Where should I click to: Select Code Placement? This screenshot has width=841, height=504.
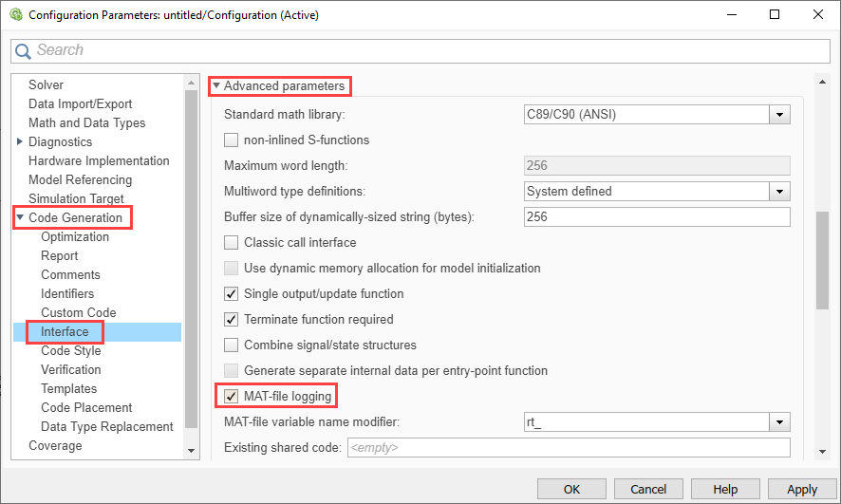click(x=87, y=407)
